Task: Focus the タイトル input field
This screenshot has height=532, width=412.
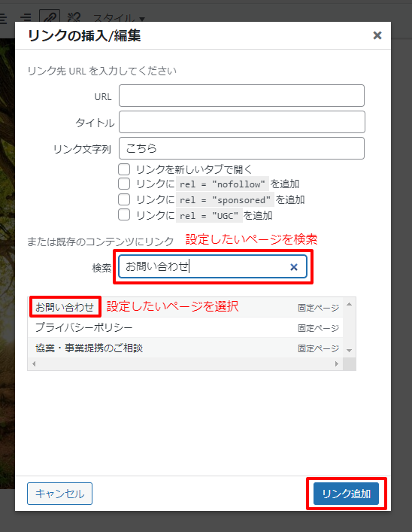Action: point(242,122)
